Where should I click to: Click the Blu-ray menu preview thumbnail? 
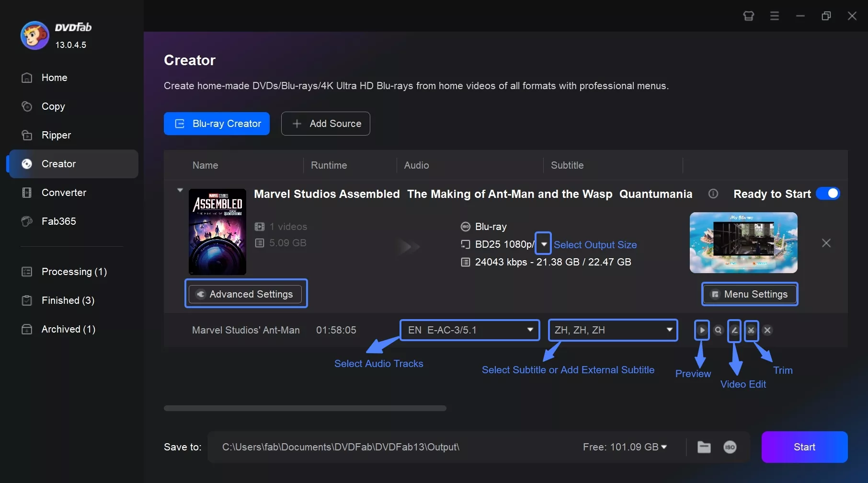[x=743, y=243]
